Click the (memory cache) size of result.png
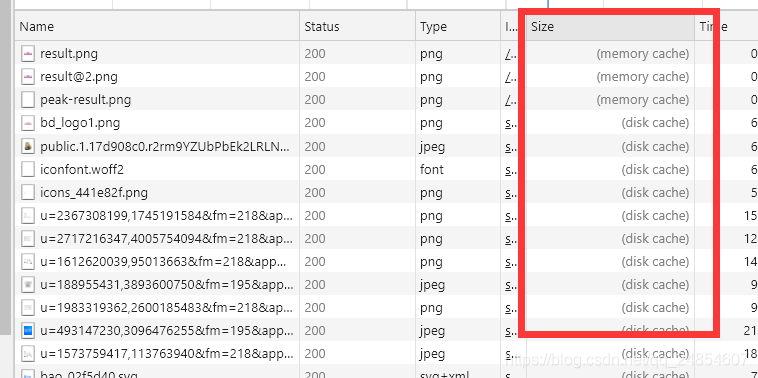This screenshot has width=758, height=378. point(642,54)
